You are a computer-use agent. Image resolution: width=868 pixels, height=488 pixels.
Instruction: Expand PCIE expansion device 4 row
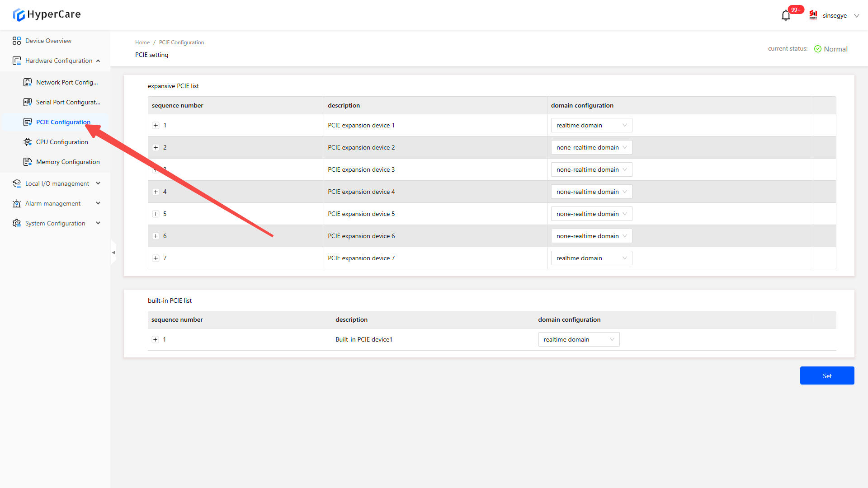coord(156,192)
